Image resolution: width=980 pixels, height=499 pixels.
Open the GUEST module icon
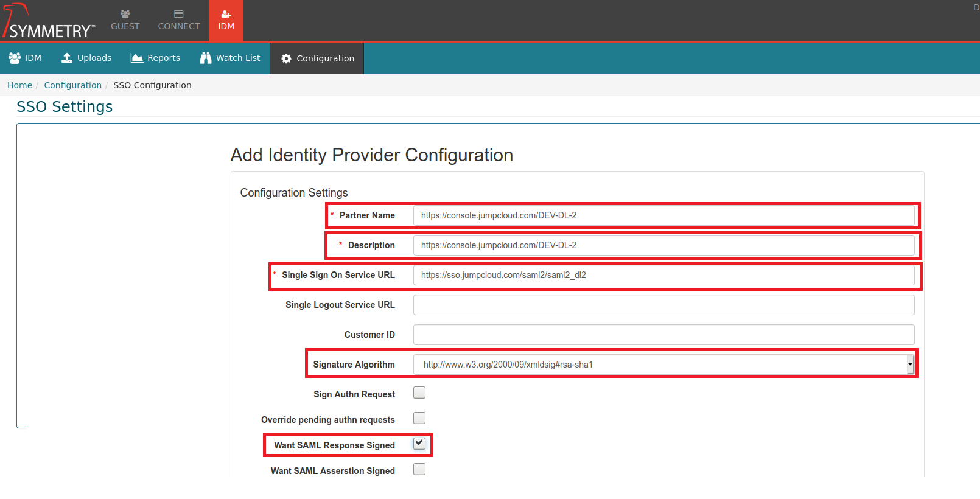[125, 14]
